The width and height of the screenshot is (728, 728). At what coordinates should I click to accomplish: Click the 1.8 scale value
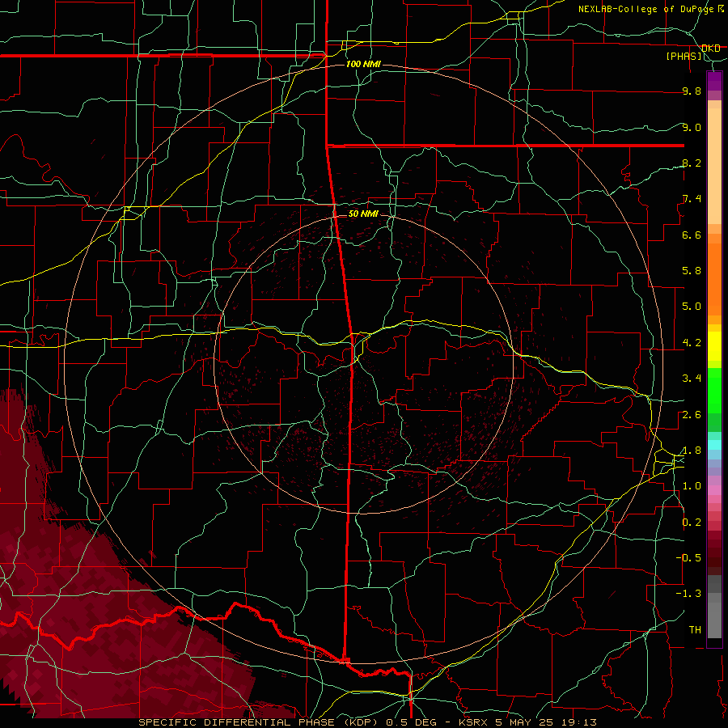[x=692, y=451]
